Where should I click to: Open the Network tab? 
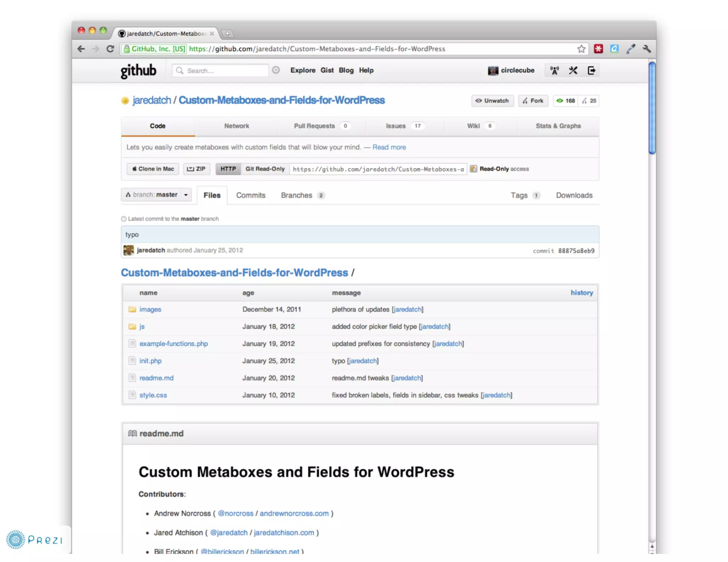[237, 126]
